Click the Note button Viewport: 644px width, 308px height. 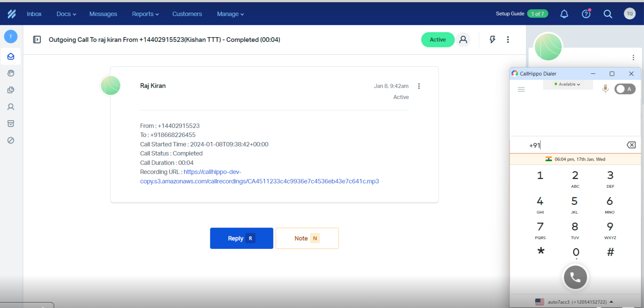[307, 238]
